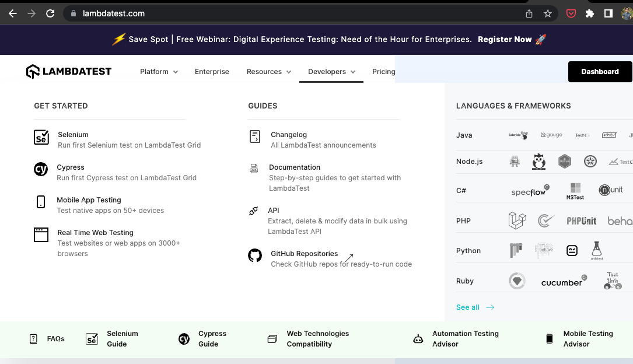633x364 pixels.
Task: Click the browser address bar
Action: 292,13
